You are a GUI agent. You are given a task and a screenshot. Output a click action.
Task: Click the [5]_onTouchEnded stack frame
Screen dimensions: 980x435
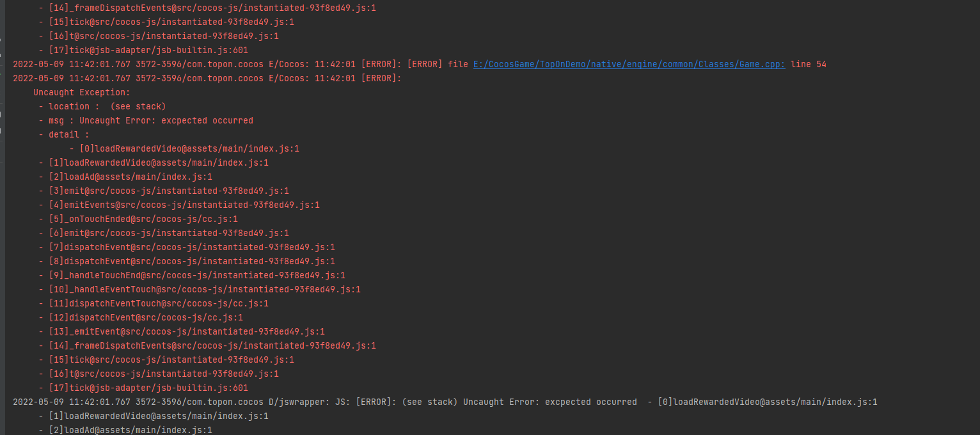(x=146, y=219)
